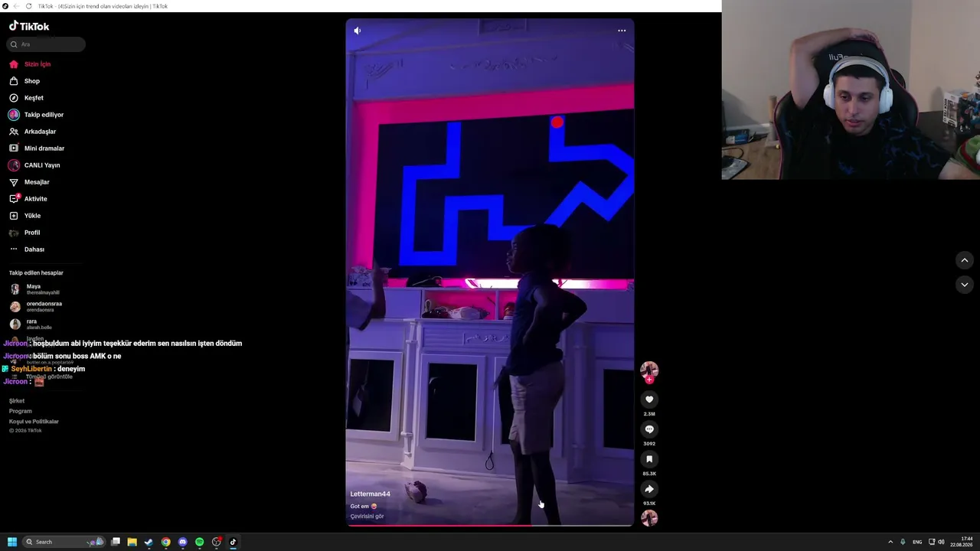Reload the page with browser refresh icon
Screen dimensions: 980x551
click(28, 6)
